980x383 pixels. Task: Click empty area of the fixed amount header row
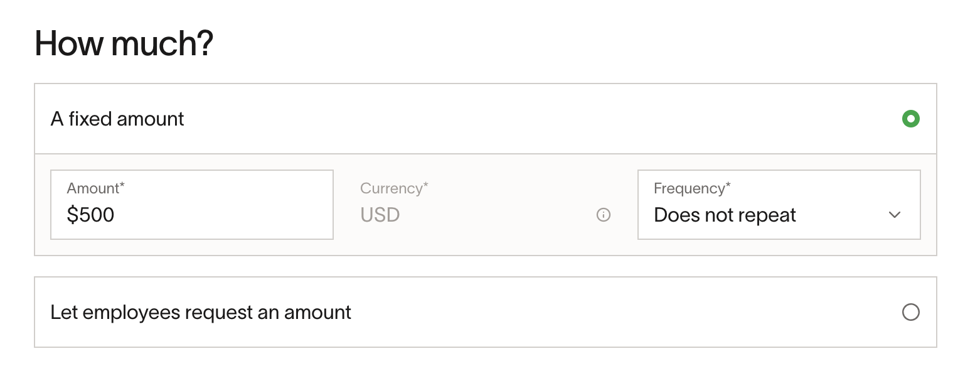click(540, 119)
